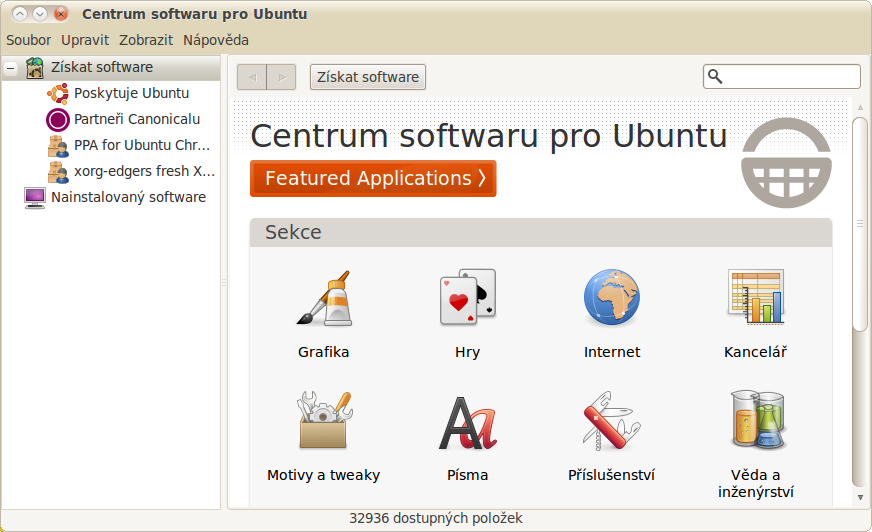Click the vertical scrollbar thumb
Viewport: 872px width, 532px height.
pyautogui.click(x=860, y=225)
